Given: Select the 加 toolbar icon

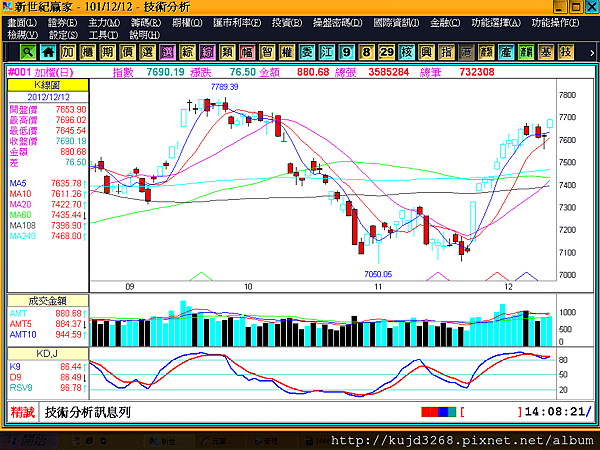Looking at the screenshot, I should pos(68,52).
